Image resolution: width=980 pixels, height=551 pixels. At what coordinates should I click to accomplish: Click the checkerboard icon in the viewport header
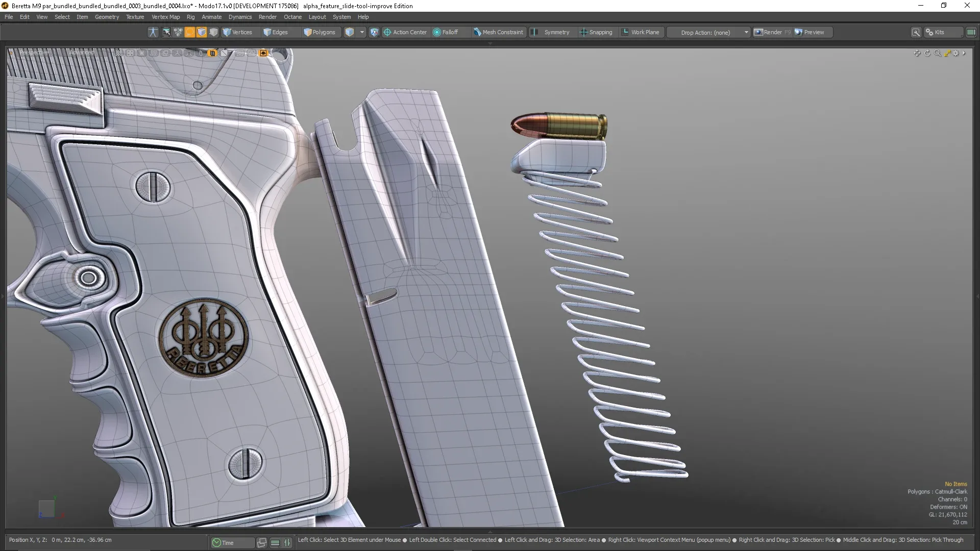click(x=118, y=53)
